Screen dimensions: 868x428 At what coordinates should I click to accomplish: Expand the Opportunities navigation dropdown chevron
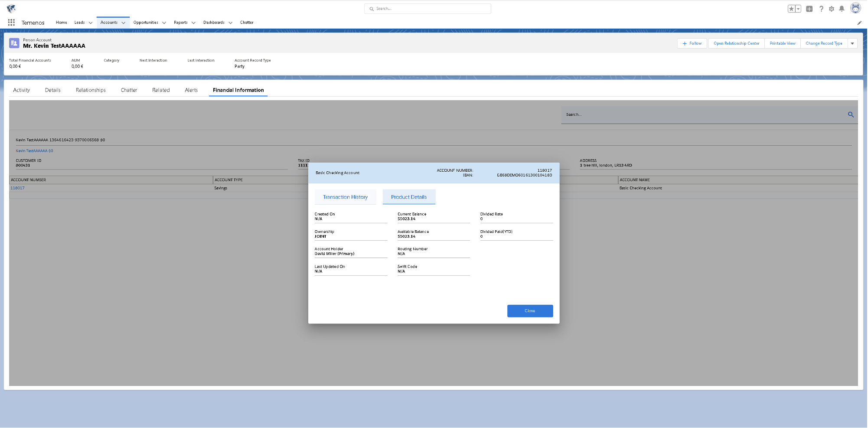164,23
